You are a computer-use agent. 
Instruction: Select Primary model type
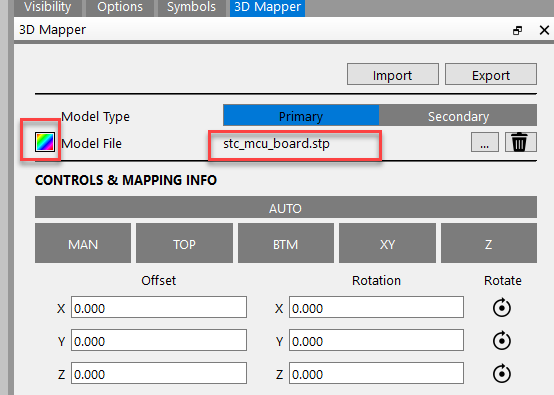pyautogui.click(x=301, y=115)
